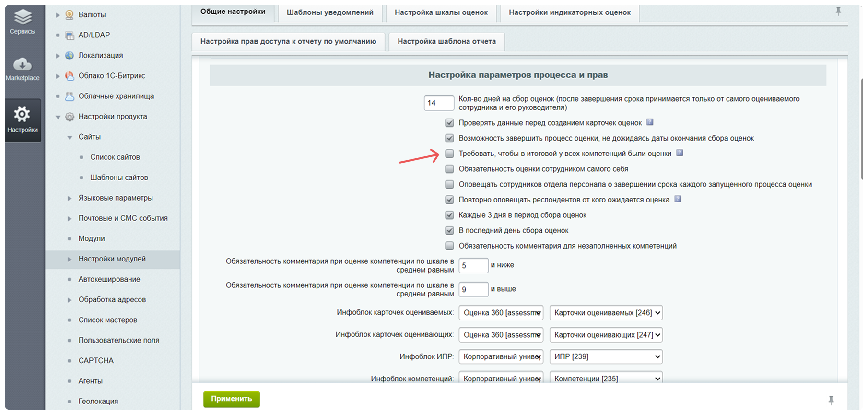Show hint for 'Повторно оповещать респондентов' option
This screenshot has width=868, height=415.
pyautogui.click(x=678, y=199)
